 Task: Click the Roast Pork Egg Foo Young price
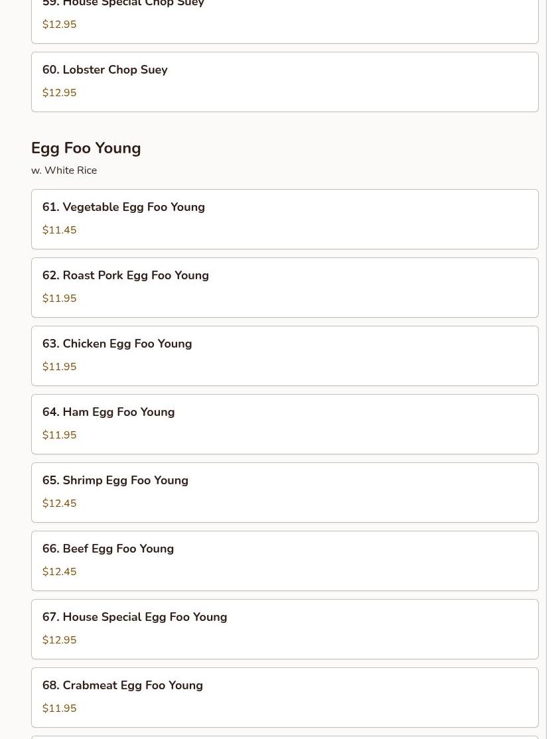coord(59,299)
